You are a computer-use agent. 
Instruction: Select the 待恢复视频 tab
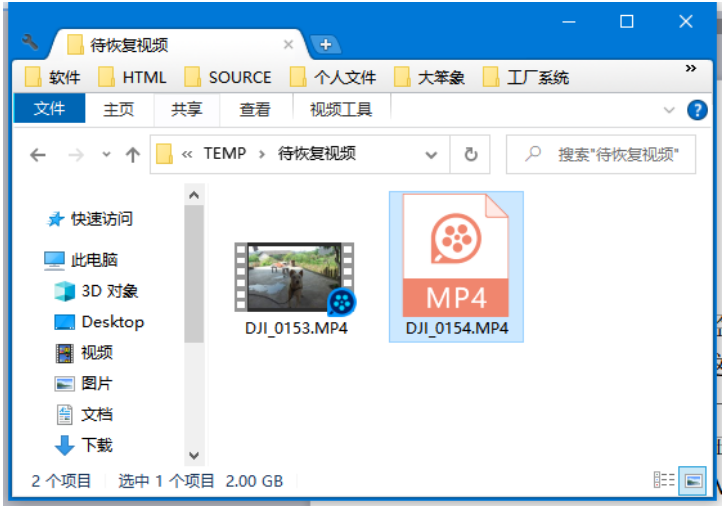pyautogui.click(x=178, y=45)
